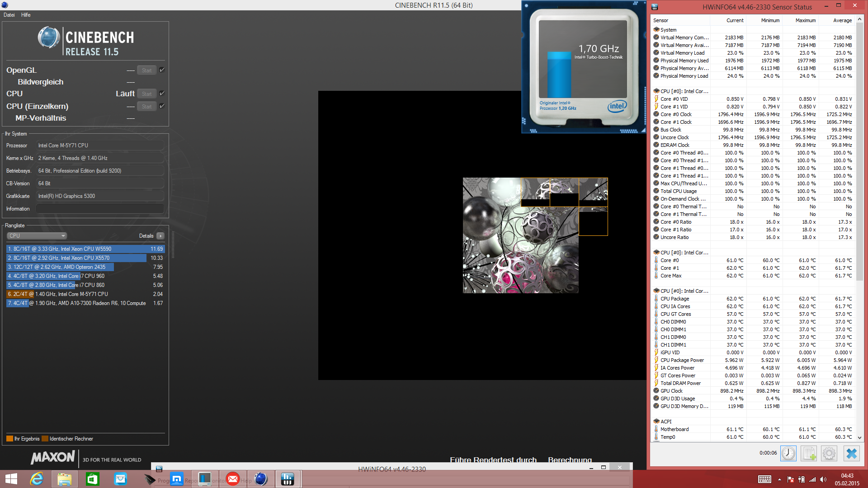Toggle the CPU (Einzelkern) checkbox

coord(162,106)
